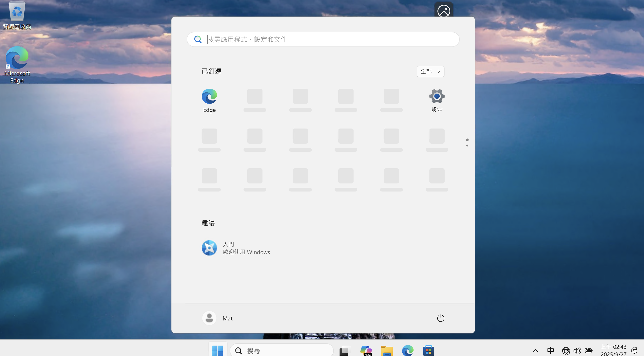Open the volume quick settings
Image resolution: width=644 pixels, height=356 pixels.
pos(577,351)
